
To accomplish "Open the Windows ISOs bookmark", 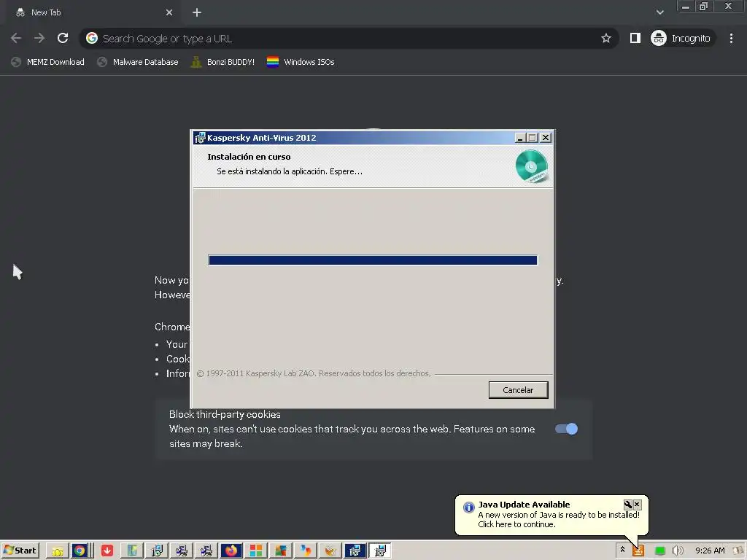I will tap(301, 62).
